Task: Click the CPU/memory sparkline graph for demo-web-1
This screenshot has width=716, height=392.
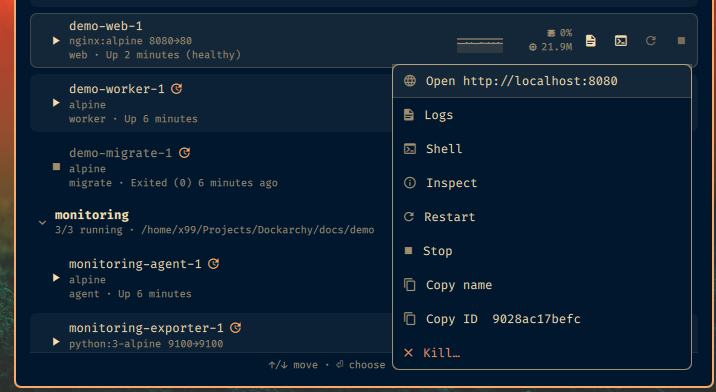Action: (x=480, y=45)
